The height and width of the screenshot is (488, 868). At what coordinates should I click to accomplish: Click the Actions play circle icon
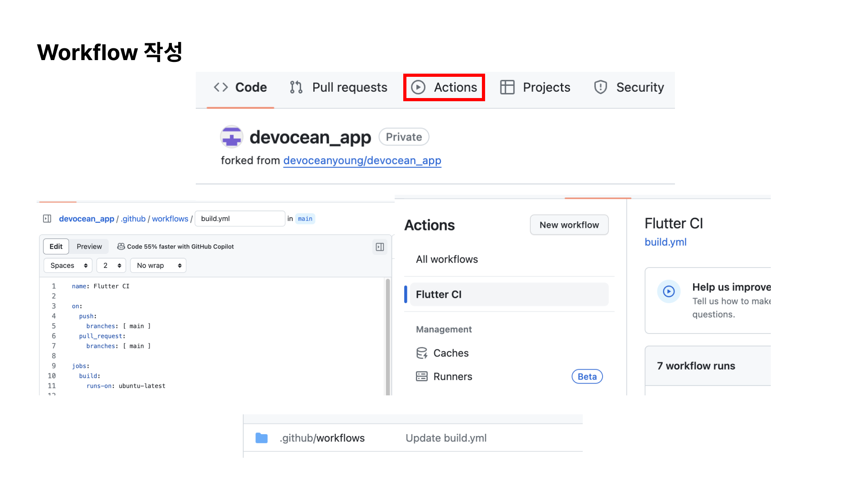[418, 87]
